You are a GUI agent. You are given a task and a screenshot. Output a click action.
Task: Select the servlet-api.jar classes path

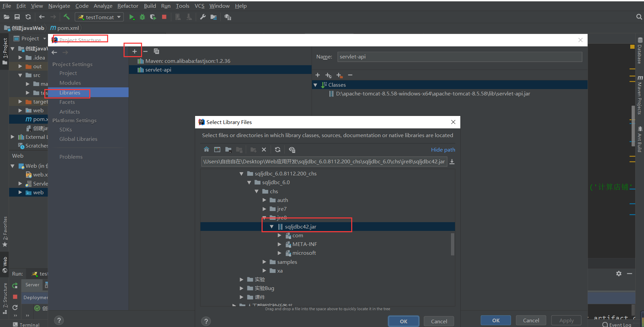pyautogui.click(x=433, y=94)
